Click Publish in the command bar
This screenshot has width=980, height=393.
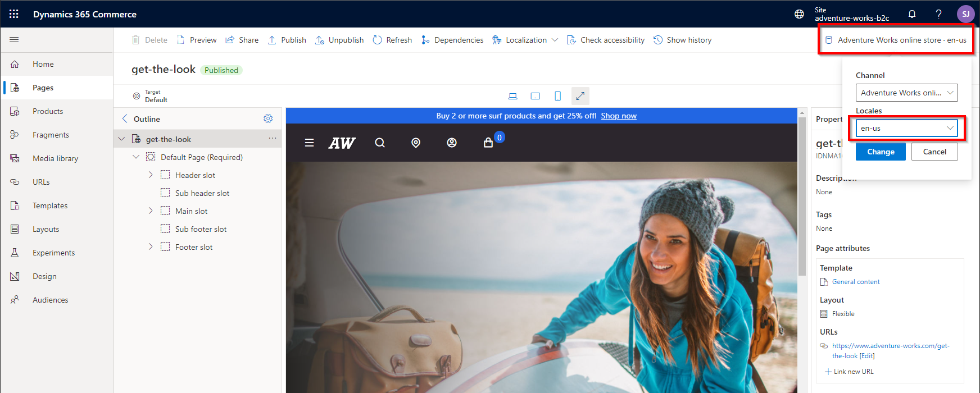[x=287, y=40]
